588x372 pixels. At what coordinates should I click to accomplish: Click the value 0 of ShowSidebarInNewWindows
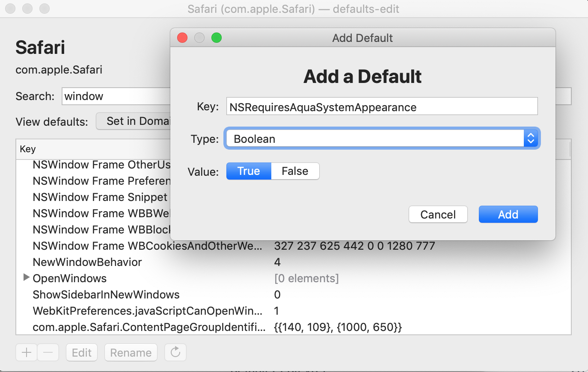(277, 295)
